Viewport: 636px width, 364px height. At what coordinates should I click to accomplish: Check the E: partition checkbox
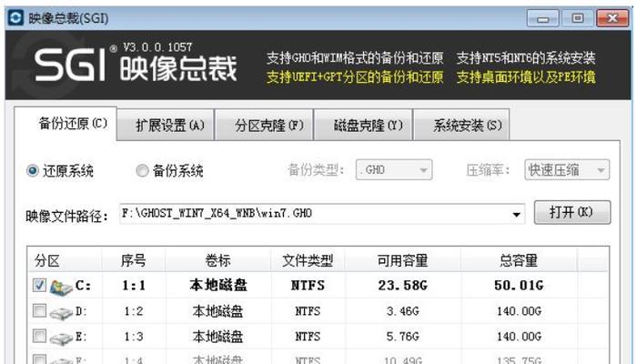[39, 336]
